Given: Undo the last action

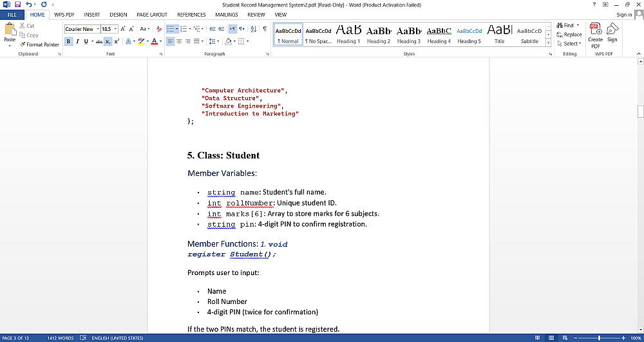Looking at the screenshot, I should pyautogui.click(x=29, y=5).
